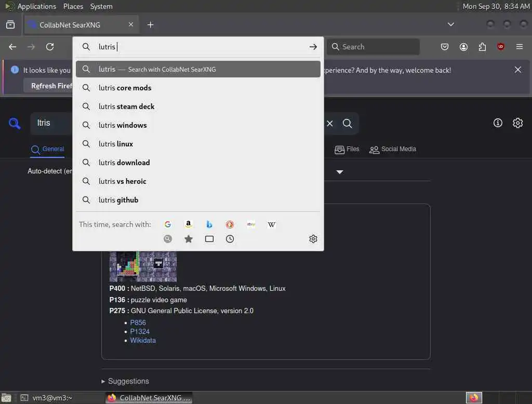Screen dimensions: 532x404
Task: Open the recent browsing view icon
Action: pos(10,25)
